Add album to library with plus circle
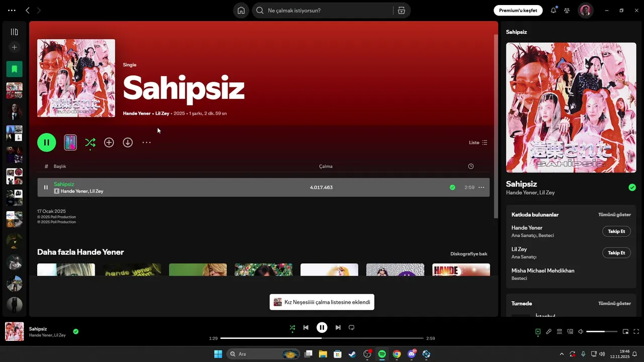The width and height of the screenshot is (644, 362). [x=109, y=142]
